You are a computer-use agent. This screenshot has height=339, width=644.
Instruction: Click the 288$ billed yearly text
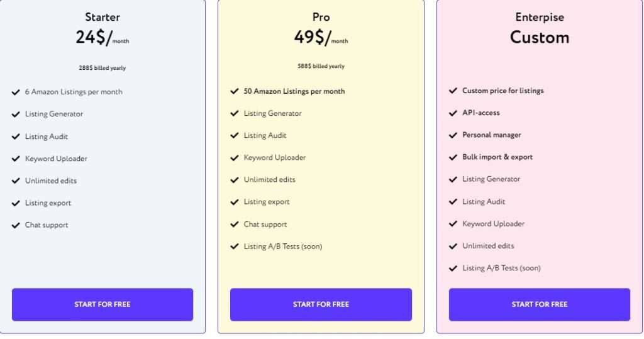point(103,68)
